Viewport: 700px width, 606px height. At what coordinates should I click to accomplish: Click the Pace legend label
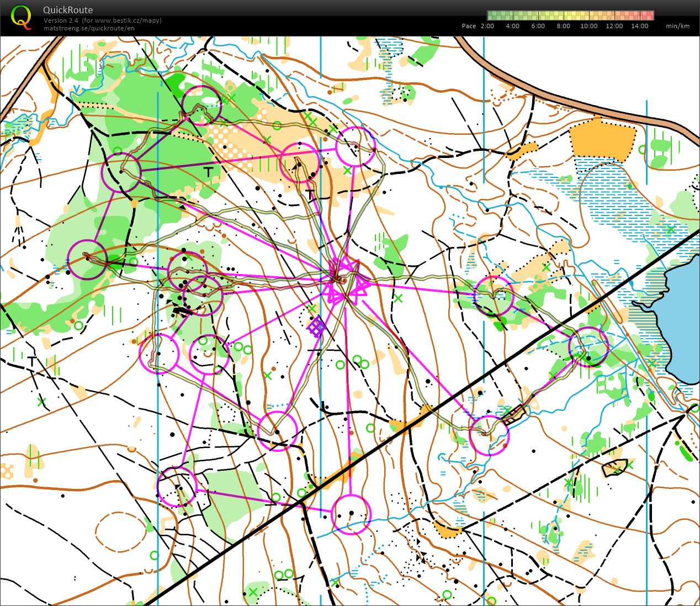469,26
